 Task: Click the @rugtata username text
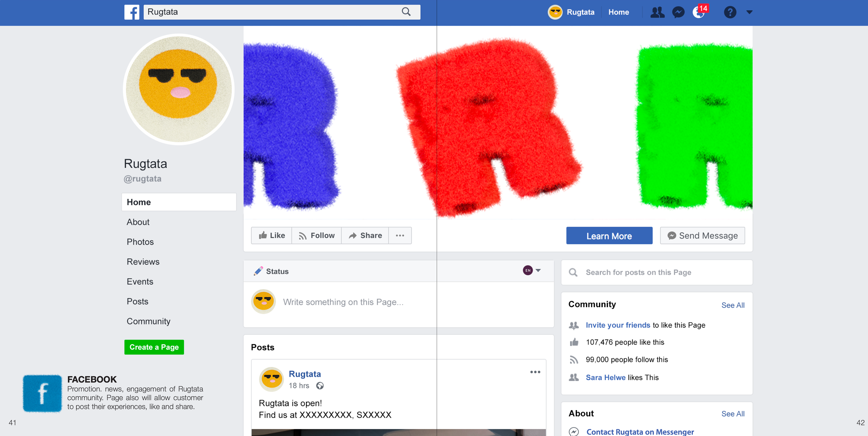(143, 178)
